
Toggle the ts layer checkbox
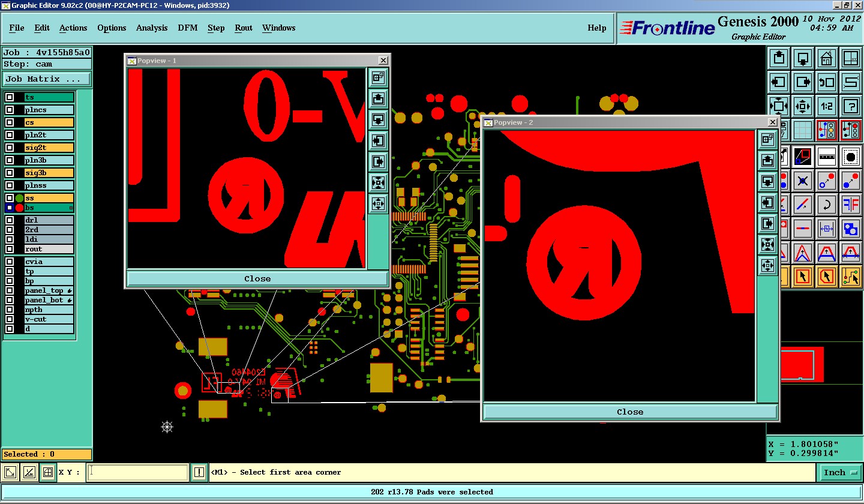10,97
